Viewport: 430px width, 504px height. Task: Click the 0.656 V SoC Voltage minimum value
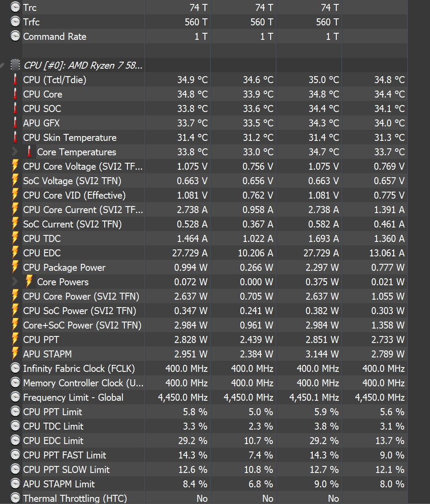pyautogui.click(x=257, y=181)
